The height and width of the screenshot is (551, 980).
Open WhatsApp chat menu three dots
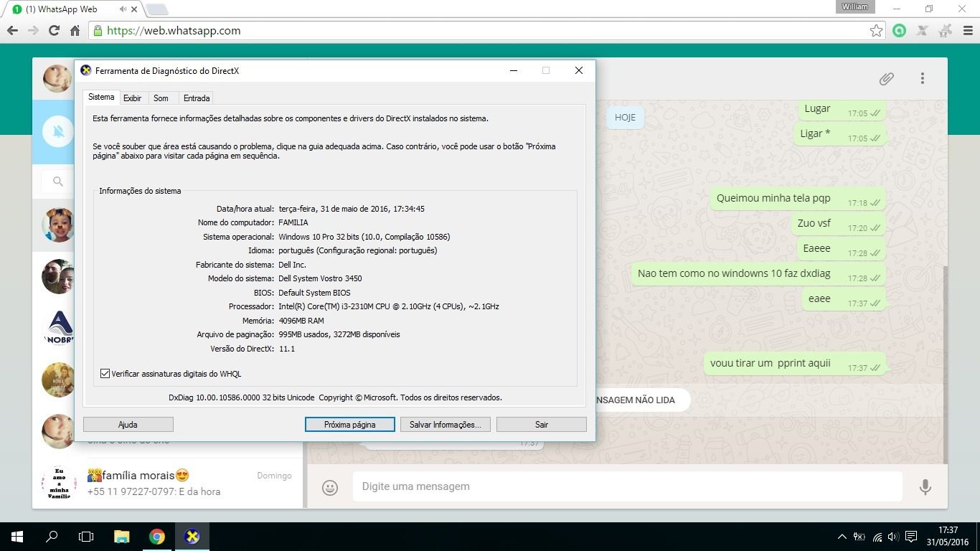tap(923, 79)
